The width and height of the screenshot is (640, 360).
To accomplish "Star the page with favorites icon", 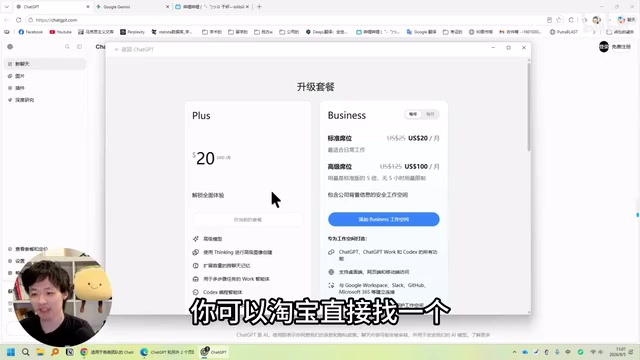I will [559, 20].
